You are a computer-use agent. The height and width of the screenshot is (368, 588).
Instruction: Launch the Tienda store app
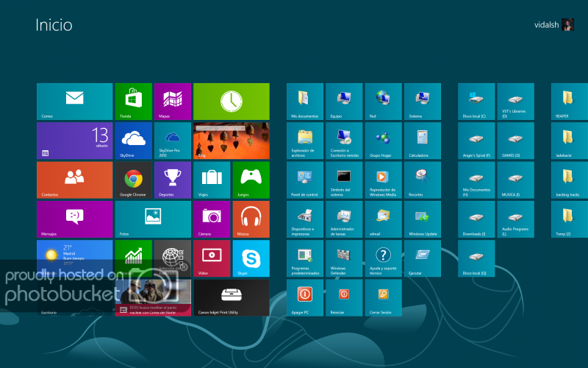pos(133,102)
